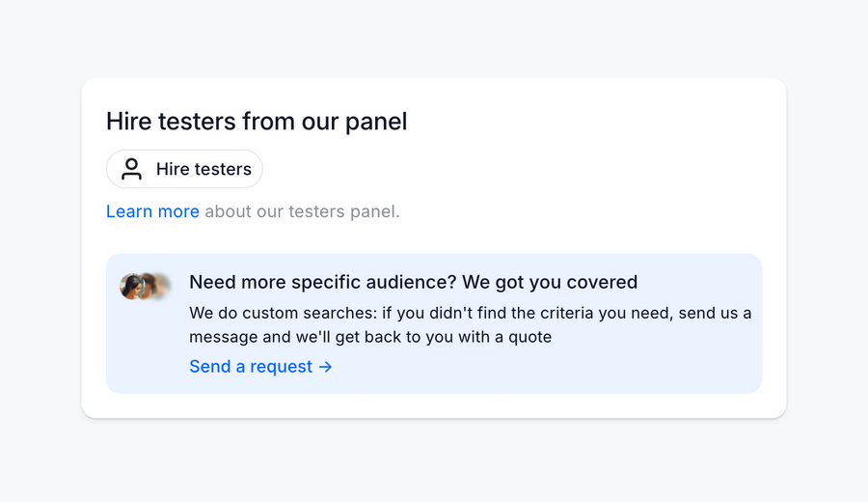Select the sharp front avatar in the banner
This screenshot has width=868, height=502.
tap(132, 286)
